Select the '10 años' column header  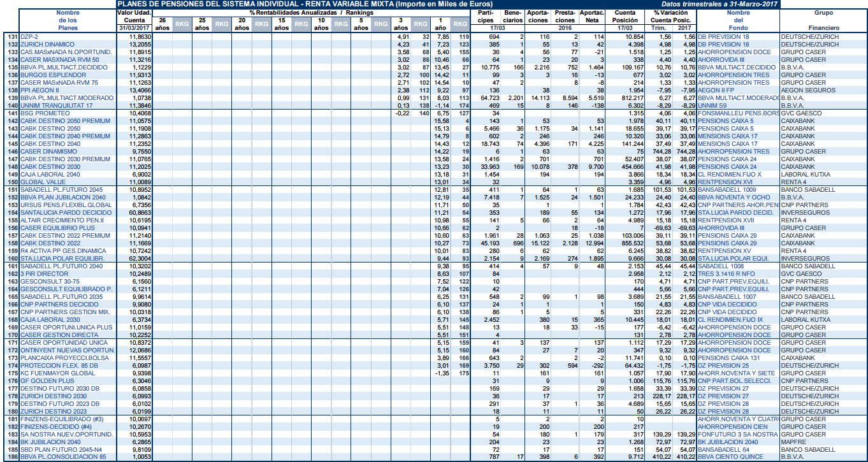coord(321,24)
